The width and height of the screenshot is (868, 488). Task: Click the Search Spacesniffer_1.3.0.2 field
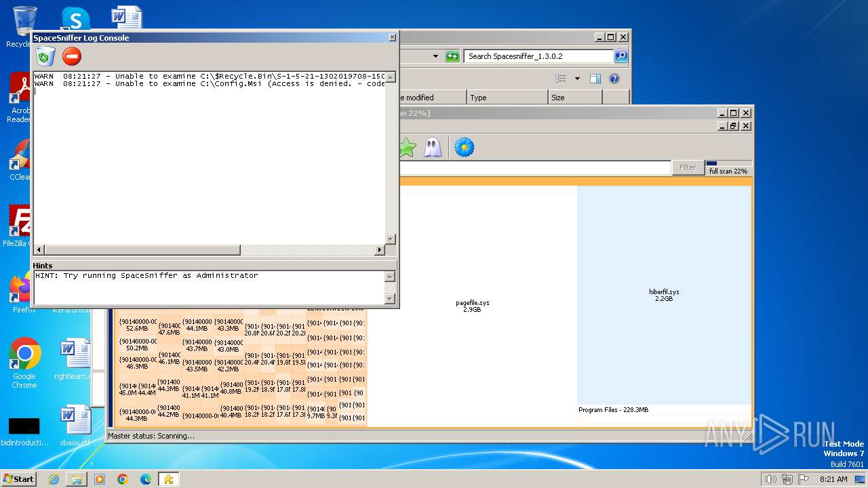(x=539, y=56)
